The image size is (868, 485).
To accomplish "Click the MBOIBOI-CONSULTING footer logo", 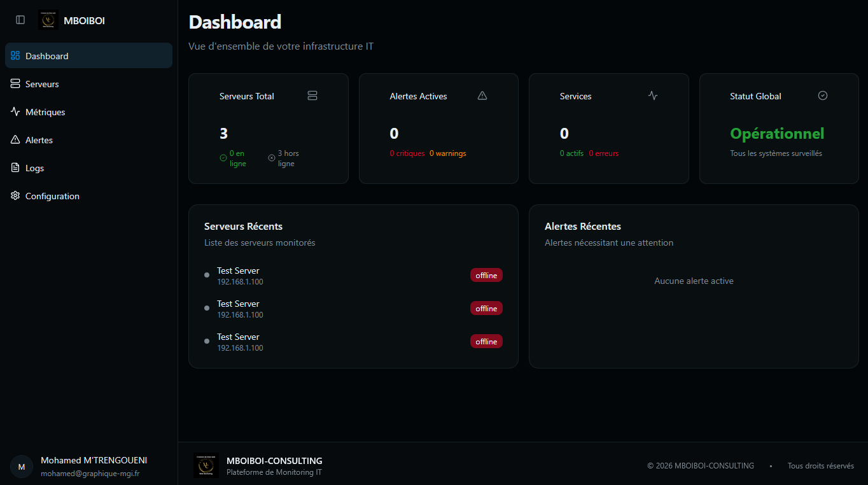I will 206,465.
